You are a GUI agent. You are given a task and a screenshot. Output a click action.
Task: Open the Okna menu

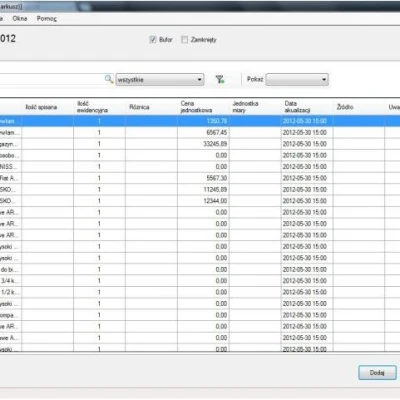click(x=20, y=19)
